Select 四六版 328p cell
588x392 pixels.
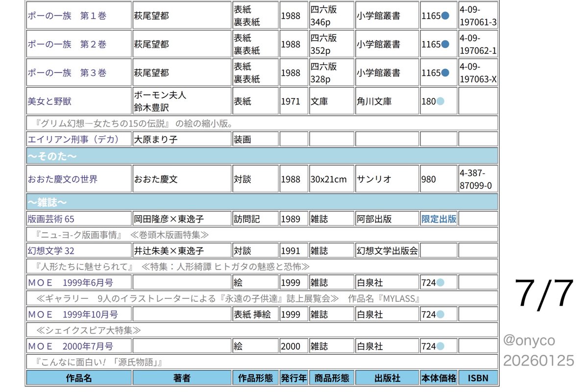331,73
